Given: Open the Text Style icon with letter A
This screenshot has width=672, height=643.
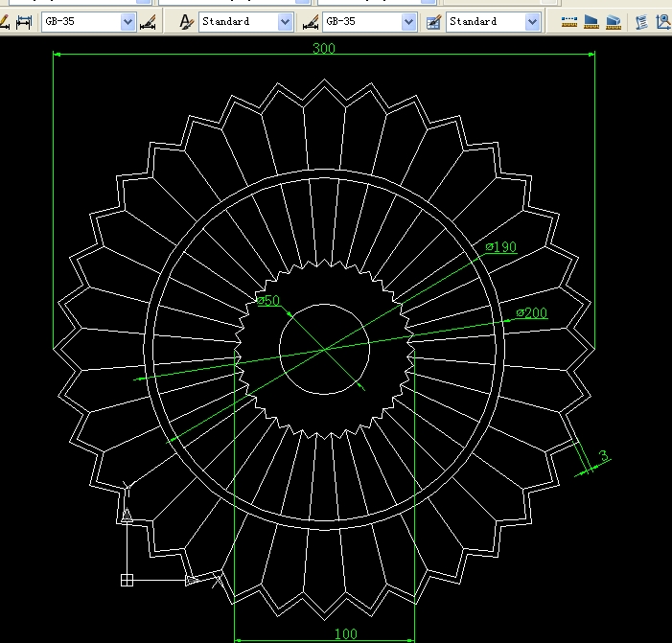Looking at the screenshot, I should pyautogui.click(x=186, y=22).
